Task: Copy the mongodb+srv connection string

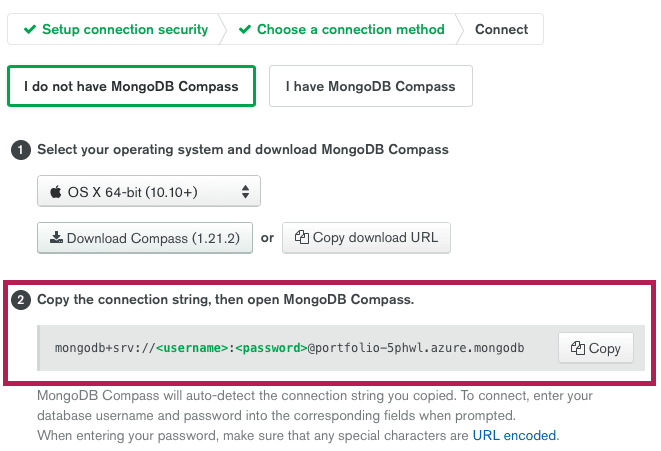Action: coord(596,348)
